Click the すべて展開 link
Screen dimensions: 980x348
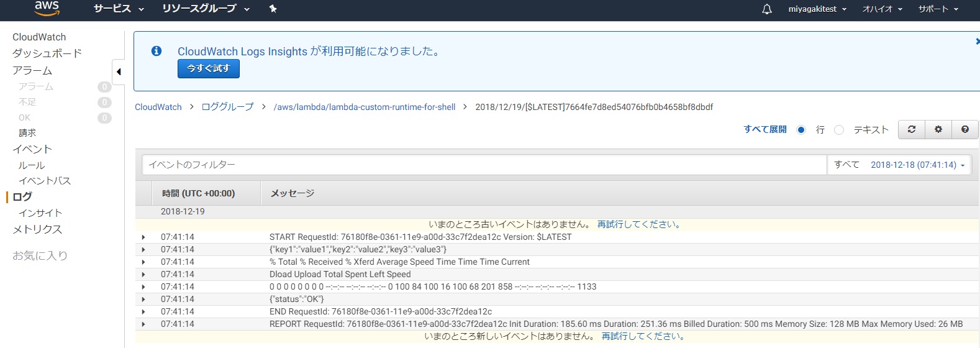[765, 129]
